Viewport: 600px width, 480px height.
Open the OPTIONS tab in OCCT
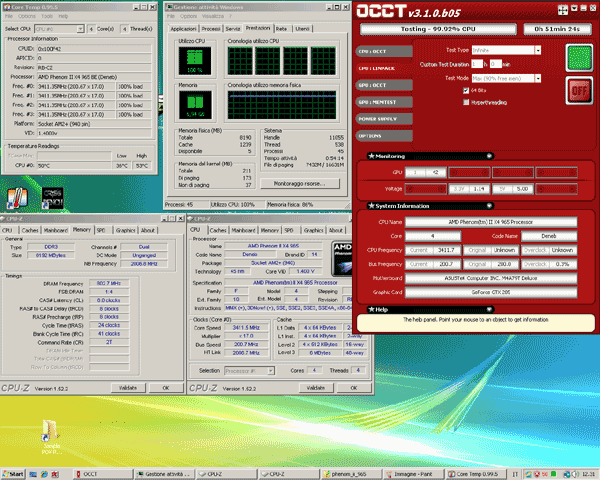click(384, 136)
